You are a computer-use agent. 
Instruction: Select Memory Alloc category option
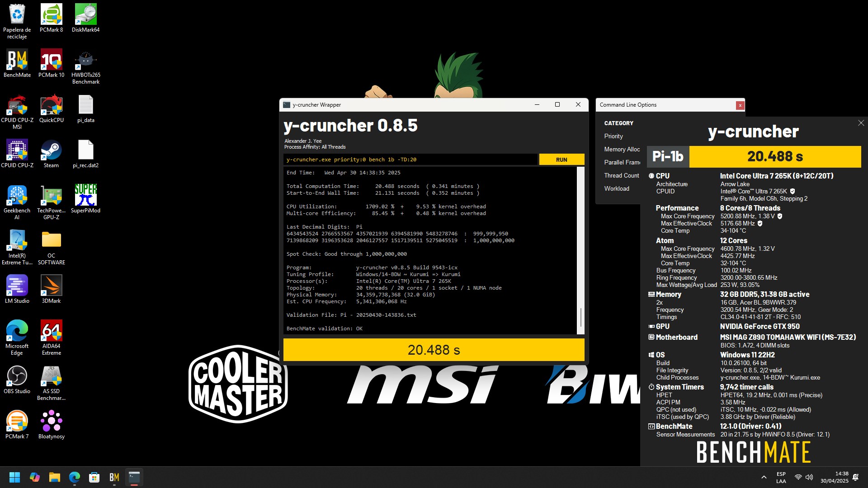tap(622, 149)
